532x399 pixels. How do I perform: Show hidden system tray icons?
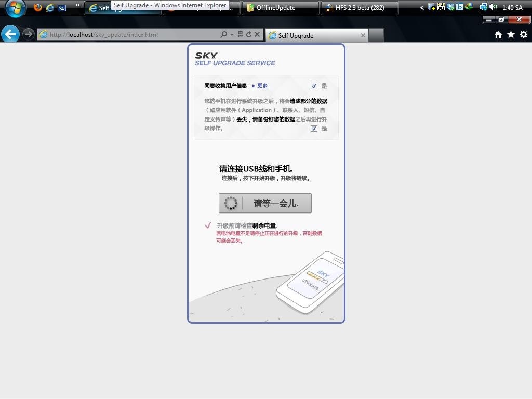422,7
